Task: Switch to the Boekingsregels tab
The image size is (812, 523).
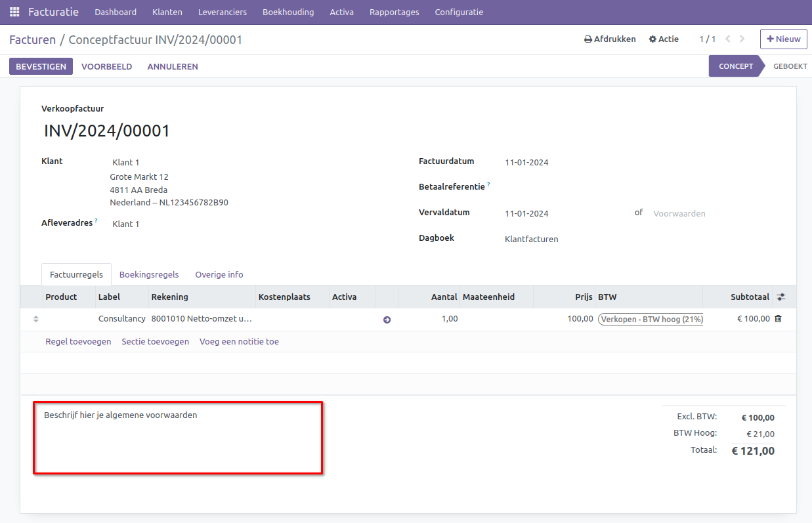Action: 149,275
